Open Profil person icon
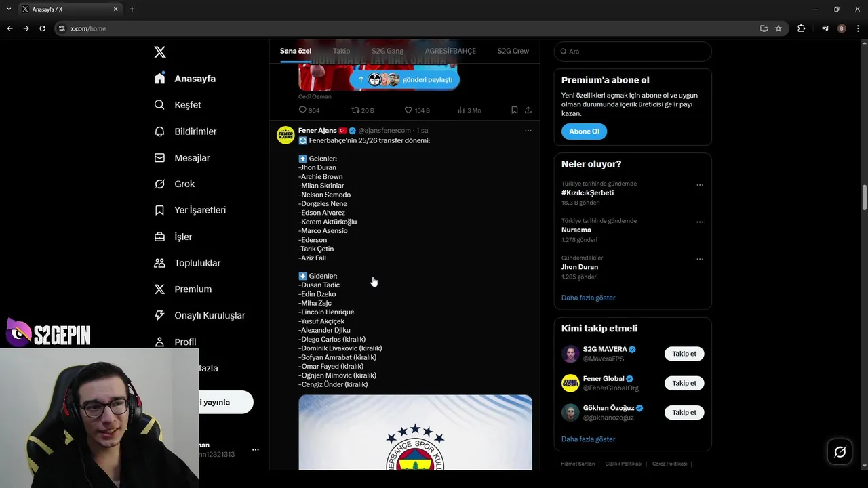This screenshot has width=868, height=488. (159, 342)
